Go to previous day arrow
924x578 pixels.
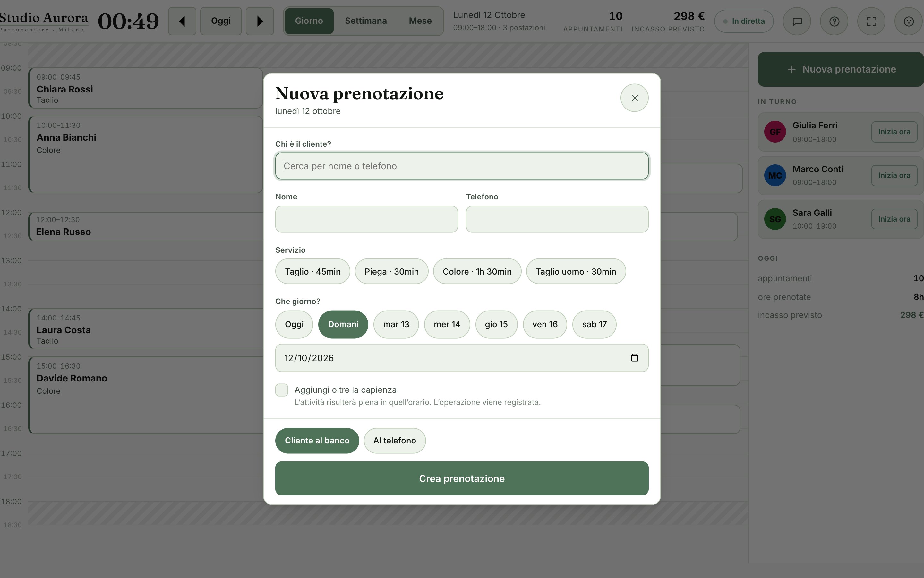tap(182, 21)
